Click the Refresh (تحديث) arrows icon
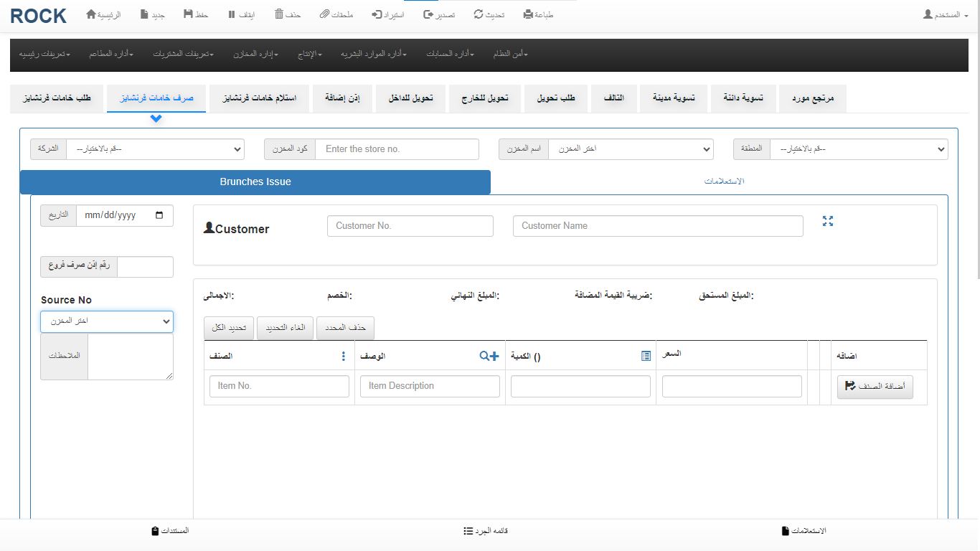 click(479, 14)
